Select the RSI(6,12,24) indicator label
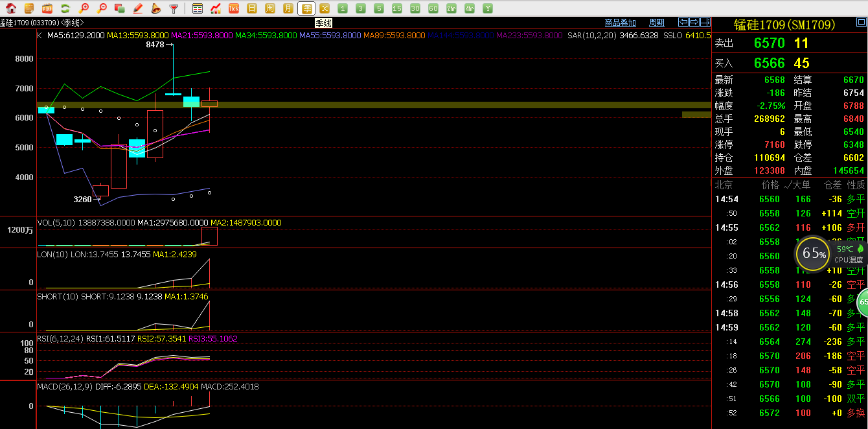This screenshot has width=868, height=429. [x=60, y=338]
